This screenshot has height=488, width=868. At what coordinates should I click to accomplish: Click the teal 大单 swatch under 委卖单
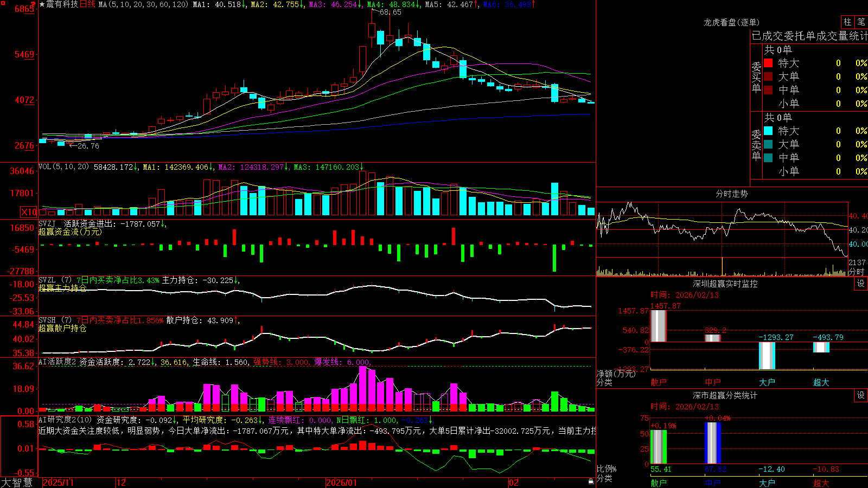tap(768, 144)
